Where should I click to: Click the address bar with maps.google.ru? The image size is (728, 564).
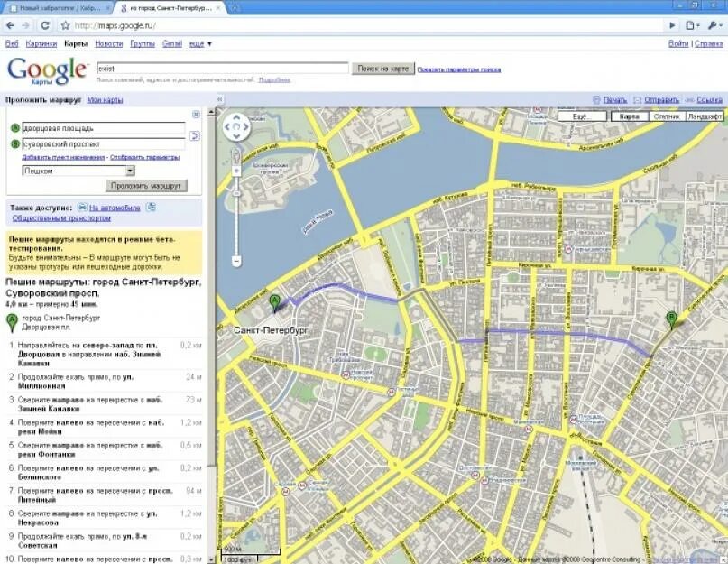pos(362,25)
